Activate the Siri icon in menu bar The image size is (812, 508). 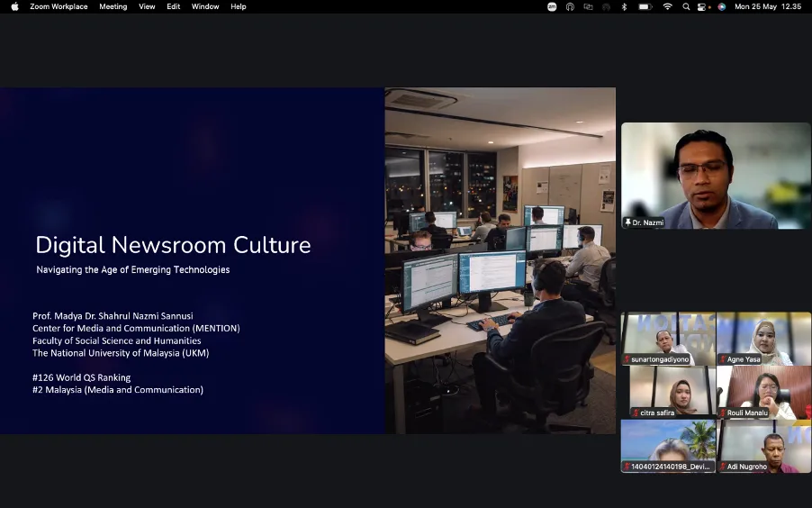722,6
